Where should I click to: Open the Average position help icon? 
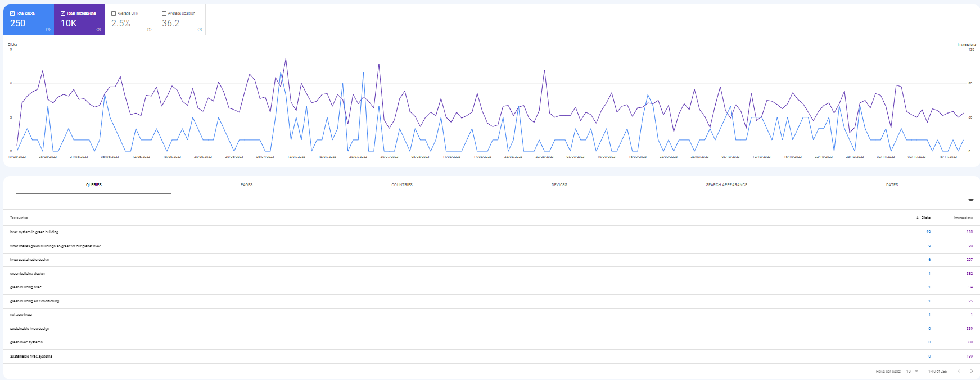(200, 30)
